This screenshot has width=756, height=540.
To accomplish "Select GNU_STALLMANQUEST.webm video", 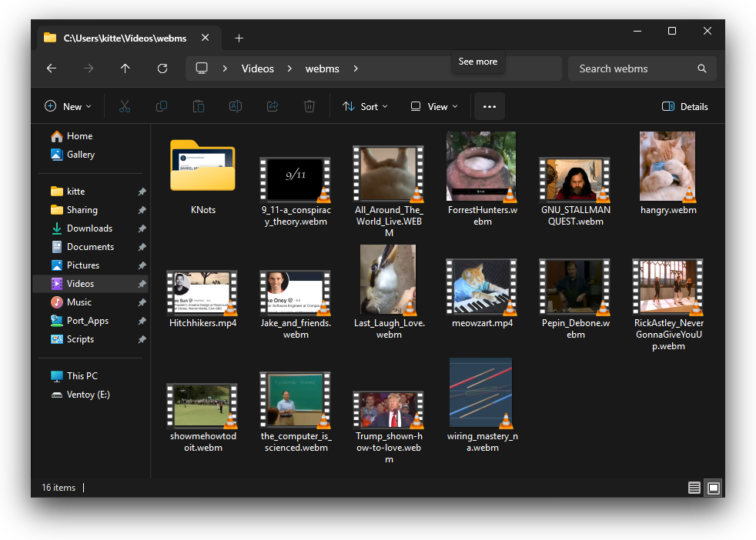I will pyautogui.click(x=575, y=190).
